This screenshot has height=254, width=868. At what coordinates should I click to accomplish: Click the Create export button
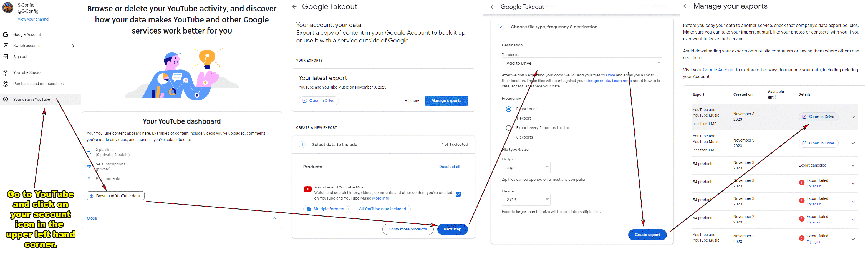647,235
